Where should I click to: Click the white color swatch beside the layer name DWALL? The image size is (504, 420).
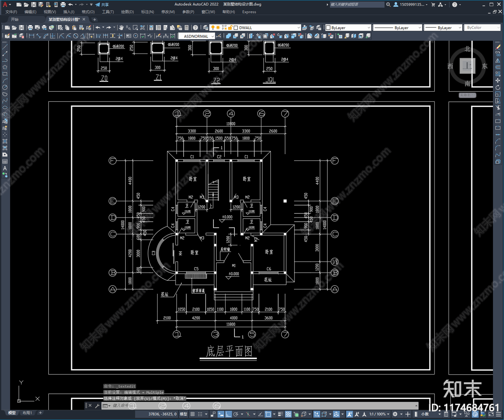pyautogui.click(x=236, y=28)
